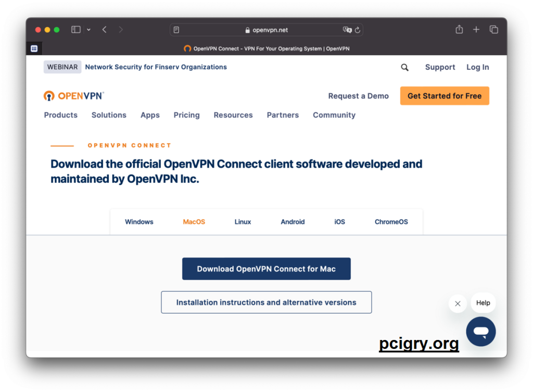This screenshot has height=392, width=533.
Task: Click the translate page icon
Action: coord(347,30)
